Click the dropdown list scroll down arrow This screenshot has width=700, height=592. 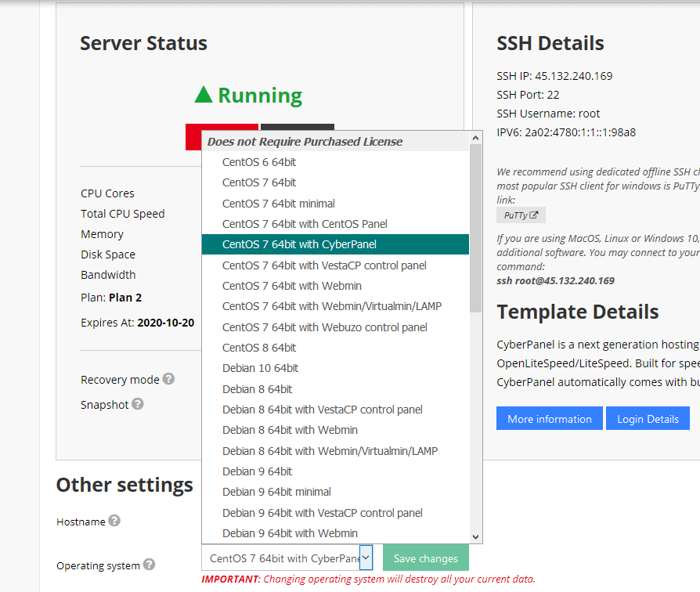475,537
